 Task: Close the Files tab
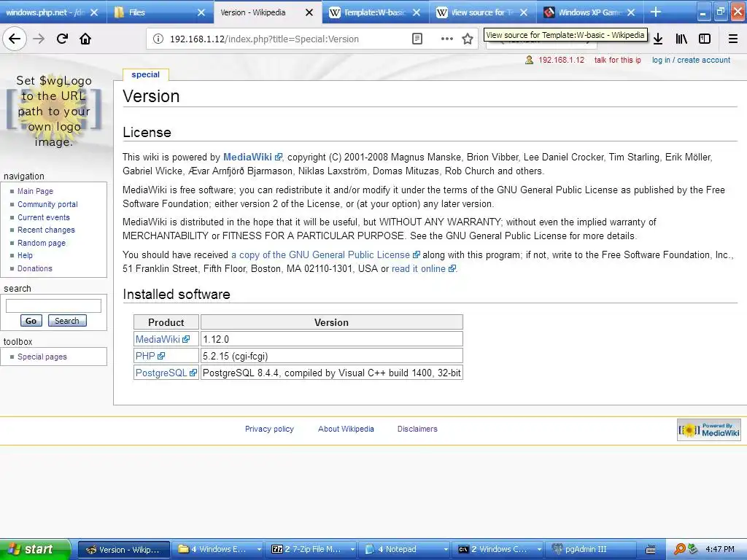201,12
